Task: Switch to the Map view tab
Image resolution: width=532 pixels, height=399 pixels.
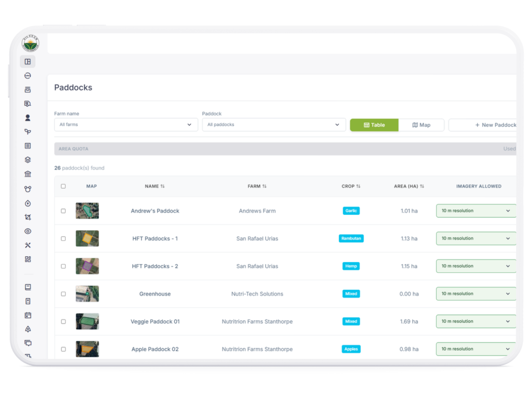Action: point(421,125)
